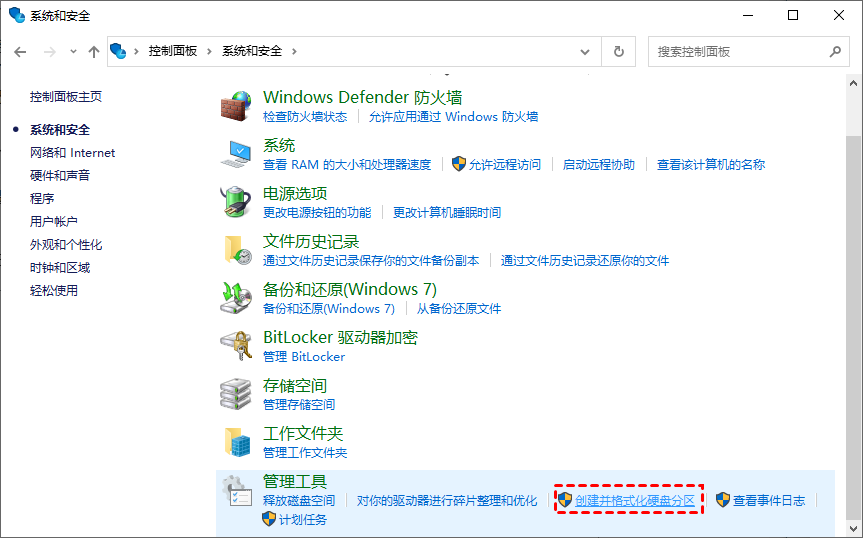863x538 pixels.
Task: Open the File History folder clock icon
Action: (x=236, y=250)
